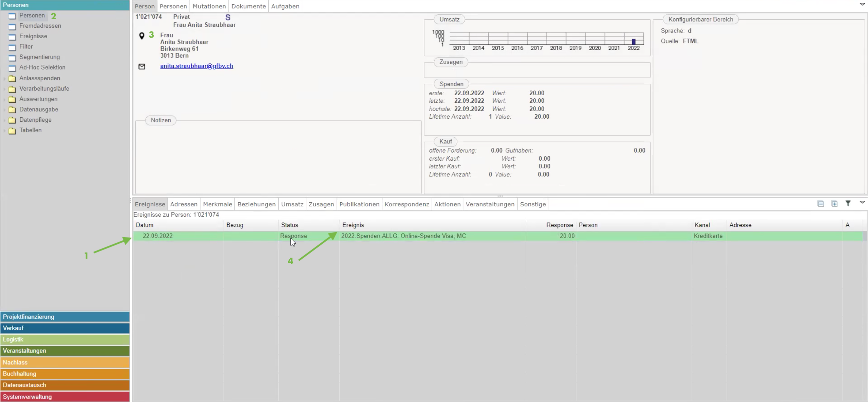Click the 2022 bar in Umsatz chart
Image resolution: width=868 pixels, height=402 pixels.
click(634, 42)
